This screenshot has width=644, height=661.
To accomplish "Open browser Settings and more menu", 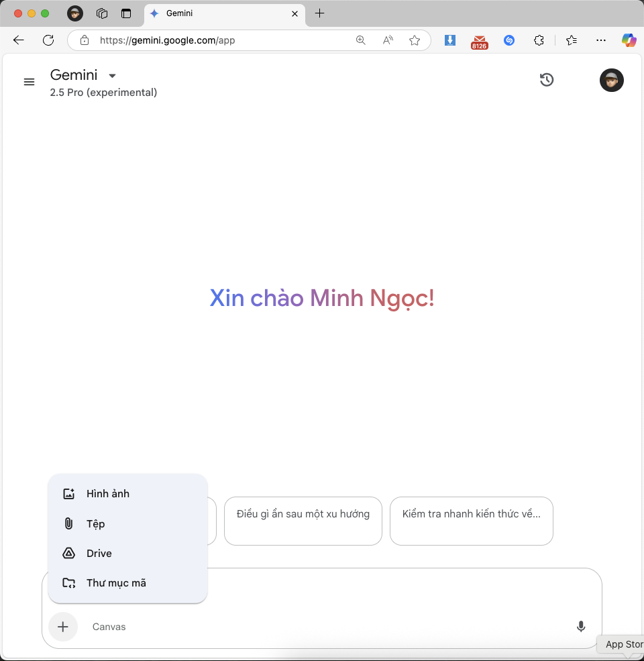I will [x=601, y=40].
